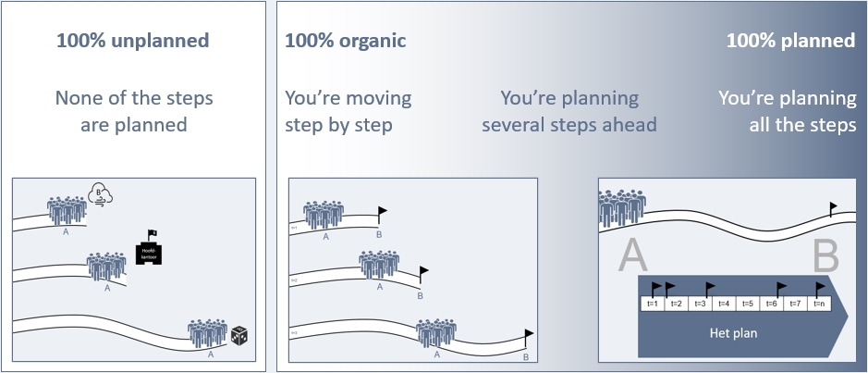Select the 100% organic heading
Viewport: 868px width, 373px height.
[346, 41]
